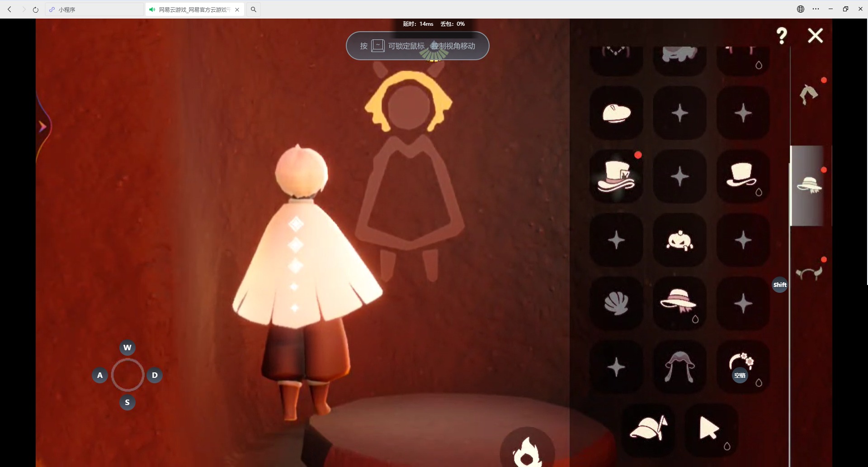Screen dimensions: 868x467
Task: Equip the magician top hat with red dot
Action: 616,176
